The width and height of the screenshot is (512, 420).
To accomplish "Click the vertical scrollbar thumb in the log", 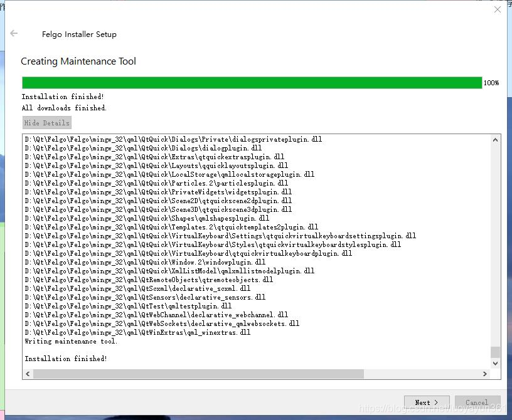I will click(495, 352).
